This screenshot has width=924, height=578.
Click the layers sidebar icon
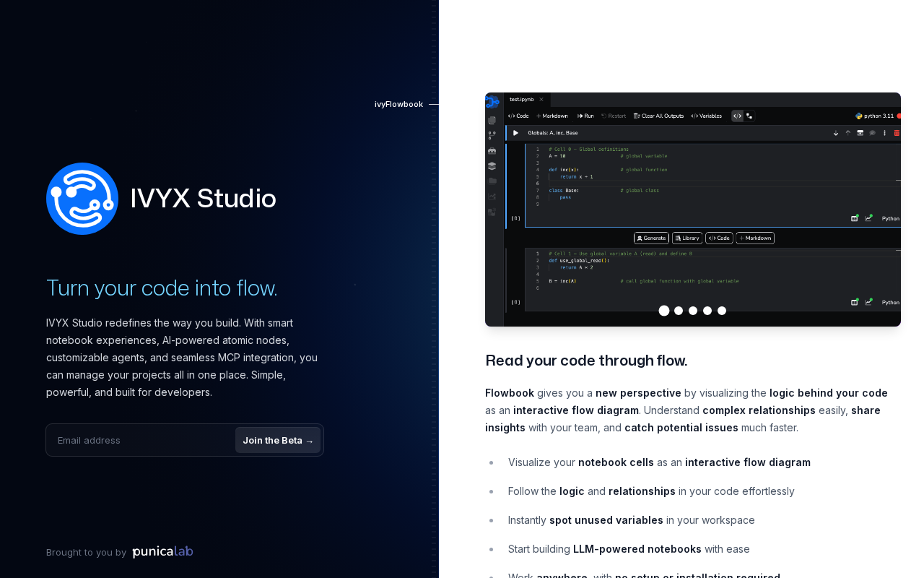tap(492, 165)
